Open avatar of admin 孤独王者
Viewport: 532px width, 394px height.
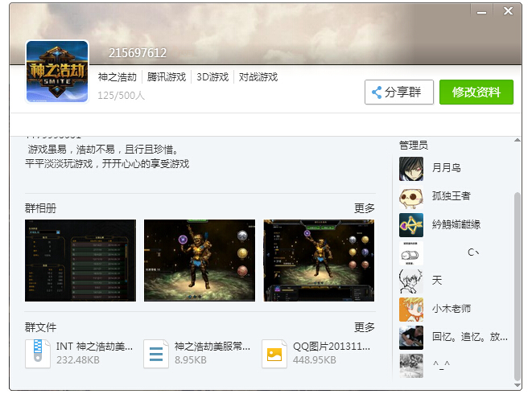click(x=411, y=197)
